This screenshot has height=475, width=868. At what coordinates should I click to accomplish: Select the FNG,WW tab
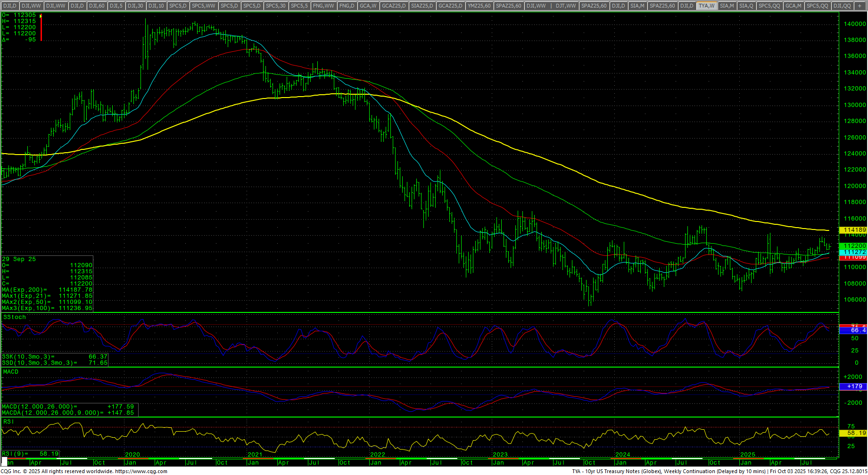323,6
